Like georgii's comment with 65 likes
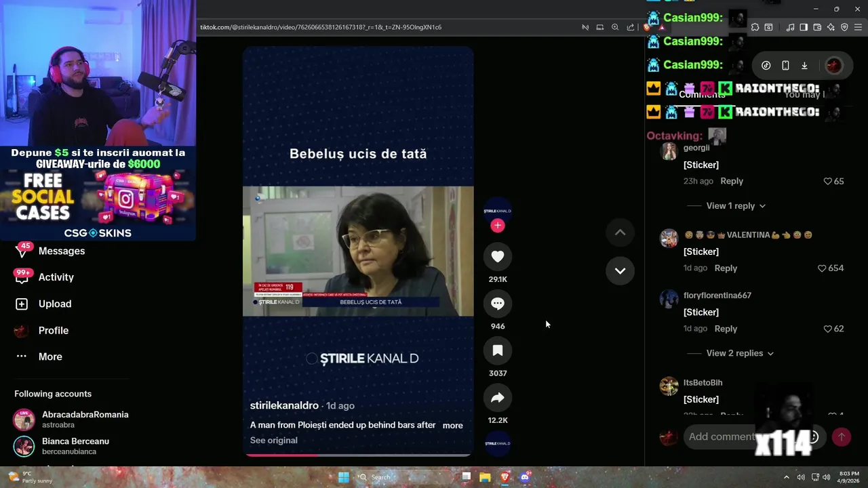This screenshot has width=868, height=488. point(827,181)
